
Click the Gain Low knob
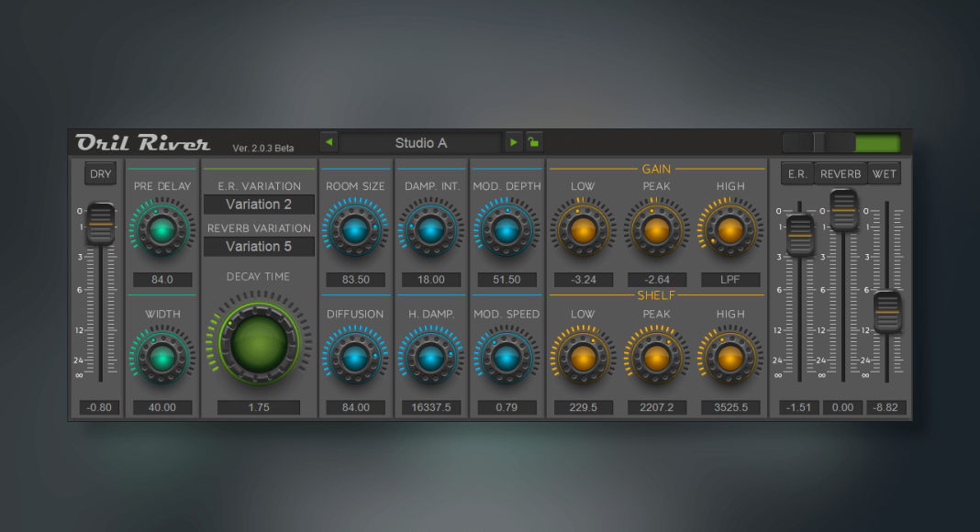(583, 230)
